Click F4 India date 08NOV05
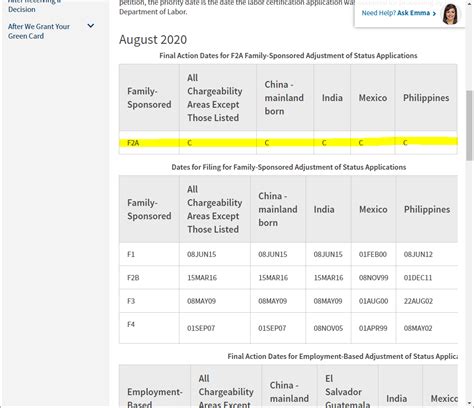 point(328,328)
